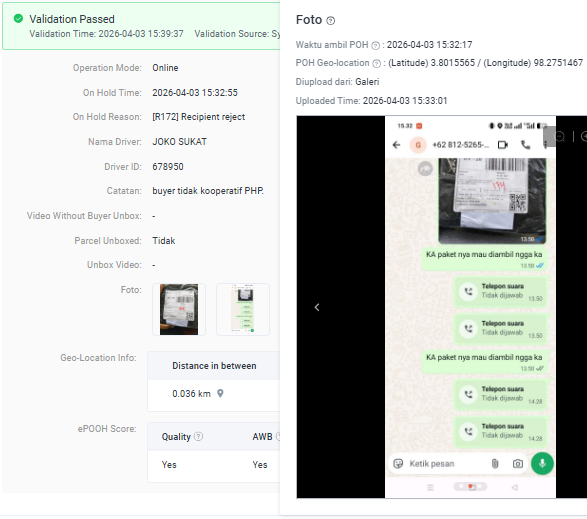Click the paperclip attachment icon in message bar
The width and height of the screenshot is (587, 519).
(495, 464)
